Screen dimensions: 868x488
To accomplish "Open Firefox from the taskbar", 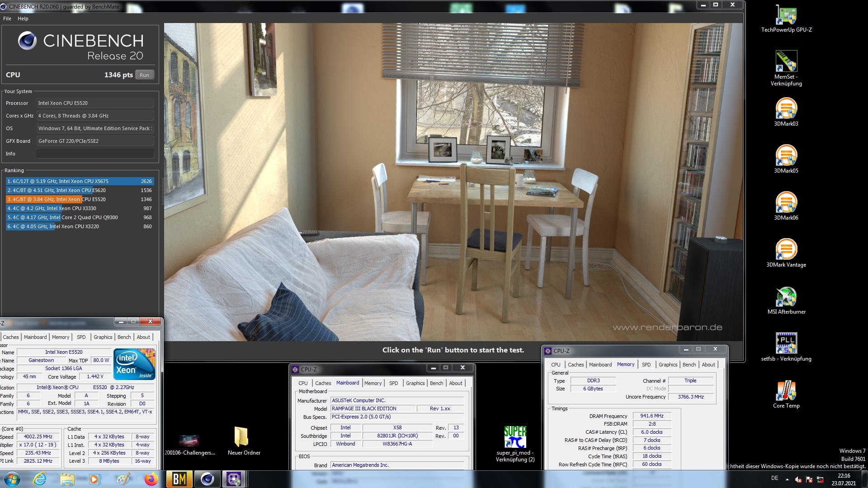I will (x=151, y=479).
